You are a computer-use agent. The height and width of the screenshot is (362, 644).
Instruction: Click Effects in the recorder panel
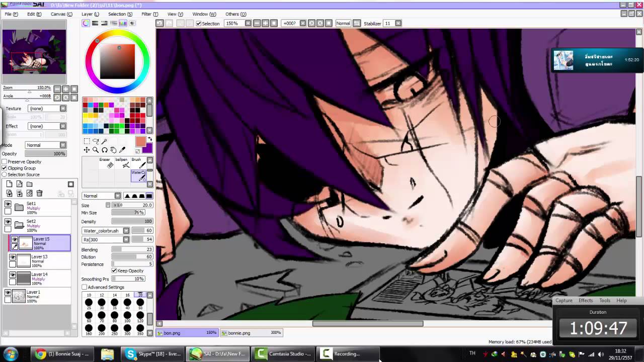tap(586, 300)
